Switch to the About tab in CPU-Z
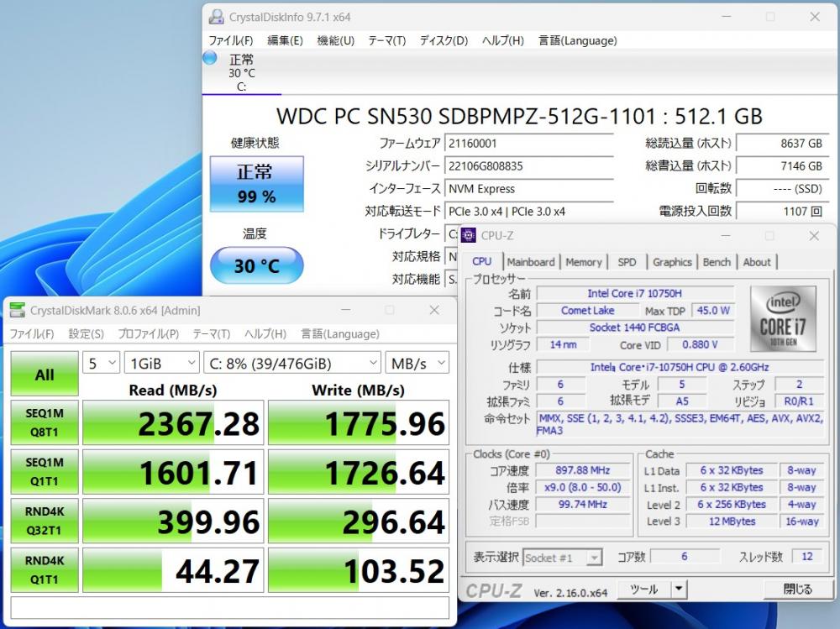This screenshot has width=840, height=629. pyautogui.click(x=757, y=262)
